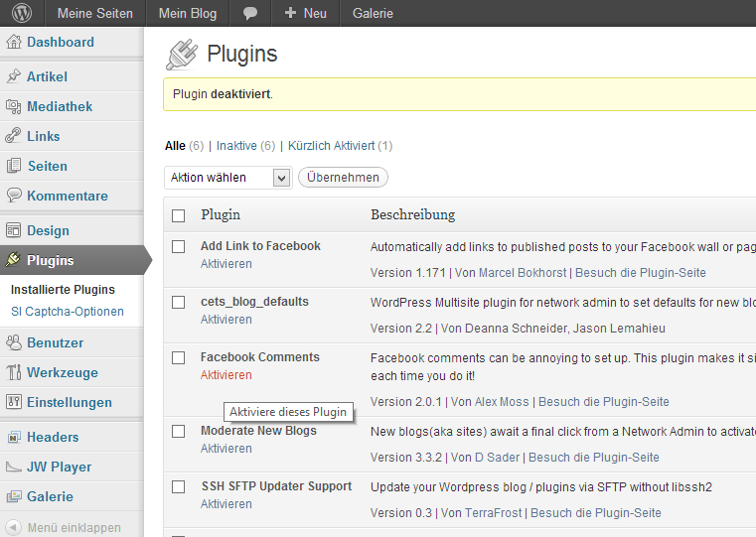This screenshot has height=537, width=756.
Task: Check the Add Link to Facebook checkbox
Action: (179, 246)
